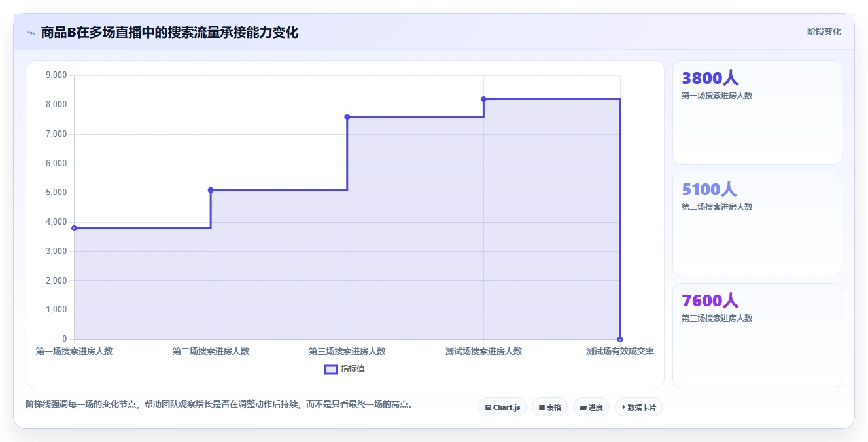The image size is (868, 442).
Task: Open the 3800人 stat card
Action: tap(757, 113)
